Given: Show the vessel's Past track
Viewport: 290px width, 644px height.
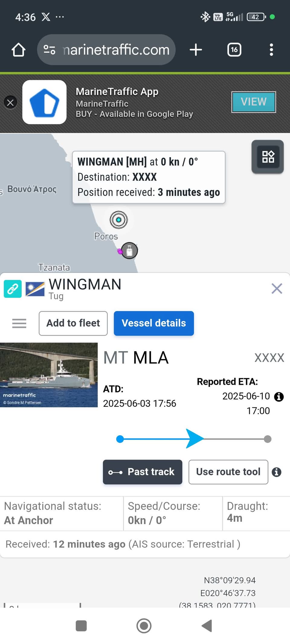Looking at the screenshot, I should click(143, 472).
